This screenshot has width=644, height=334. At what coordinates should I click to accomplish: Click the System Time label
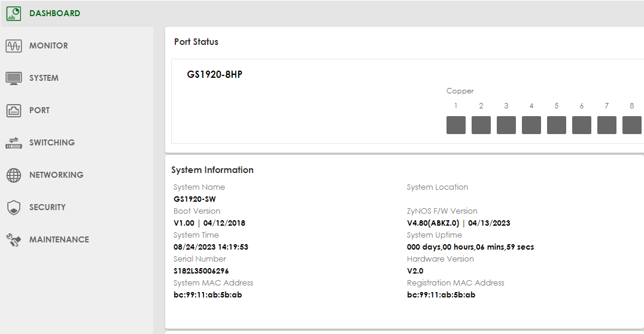click(196, 235)
